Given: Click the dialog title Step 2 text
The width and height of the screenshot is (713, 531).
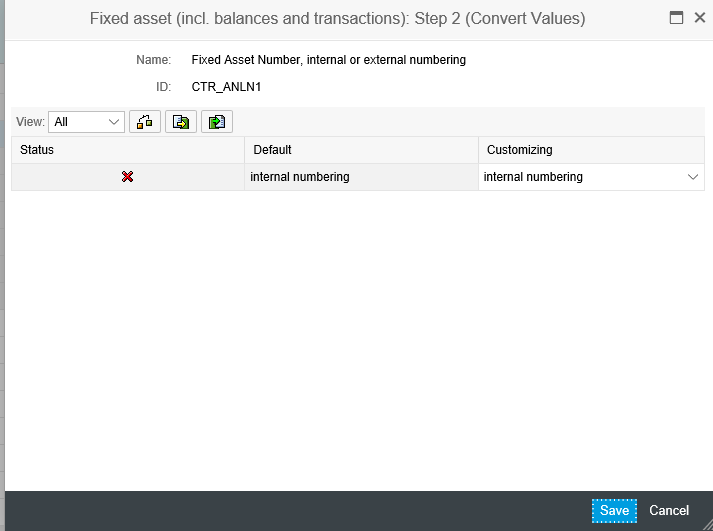Looking at the screenshot, I should pos(337,18).
